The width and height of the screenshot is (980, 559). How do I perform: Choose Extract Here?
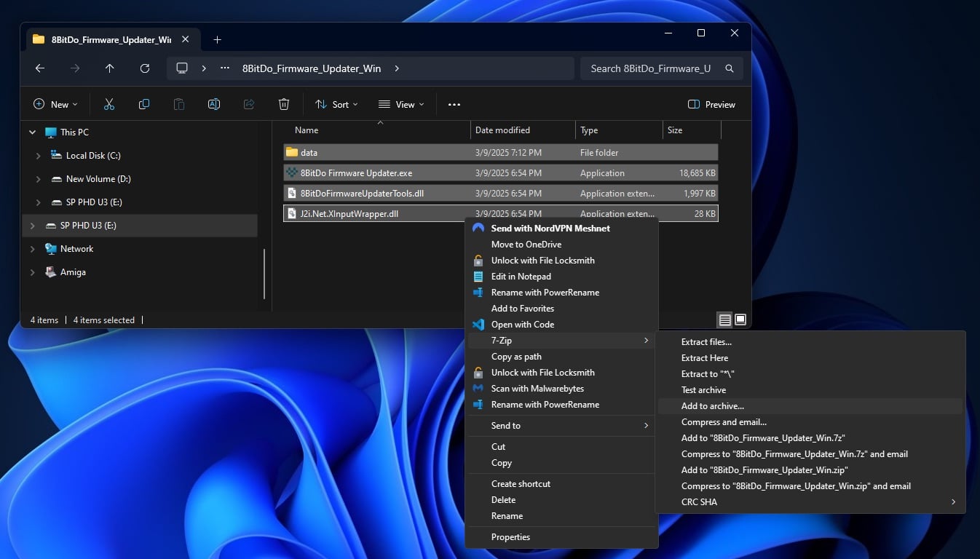click(810, 358)
